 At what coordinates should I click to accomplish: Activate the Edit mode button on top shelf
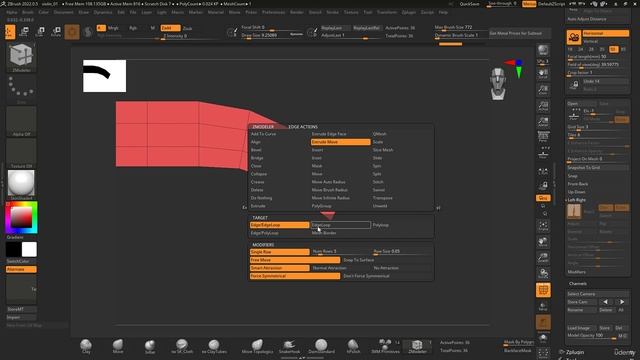(x=10, y=32)
